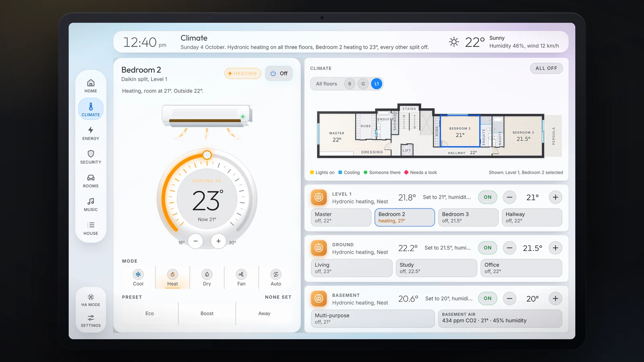Viewport: 644px width, 362px height.
Task: Select Master room card
Action: [341, 217]
